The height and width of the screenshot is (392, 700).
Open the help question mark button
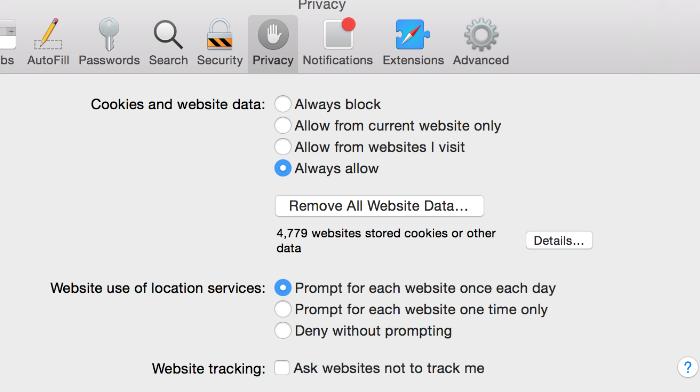point(688,367)
